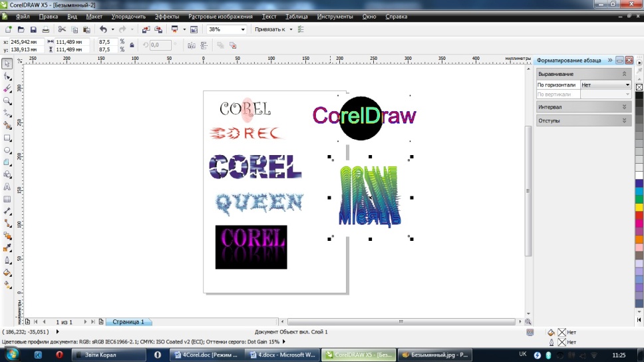Image resolution: width=644 pixels, height=362 pixels.
Task: Select the Polygon tool
Action: [7, 162]
